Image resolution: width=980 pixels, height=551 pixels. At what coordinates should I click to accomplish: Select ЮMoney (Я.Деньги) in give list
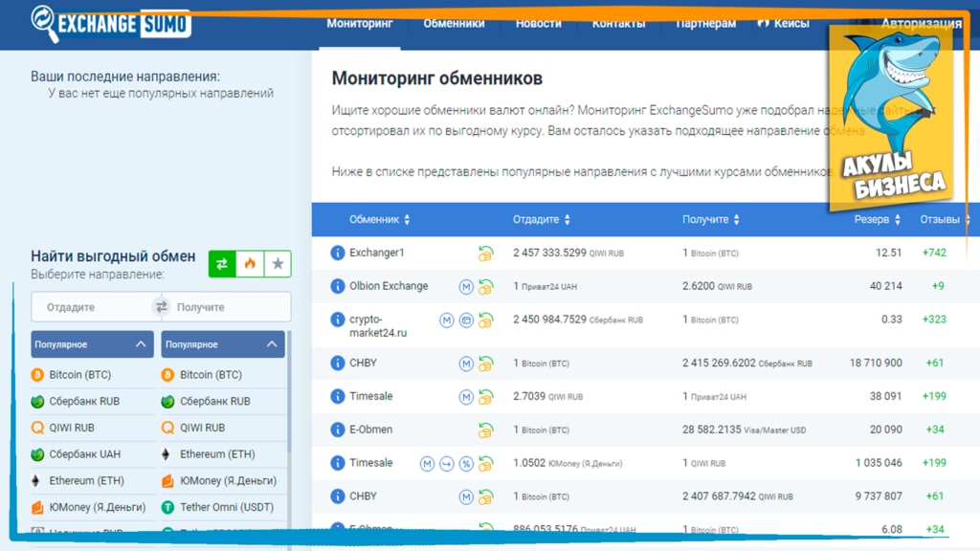(x=88, y=507)
